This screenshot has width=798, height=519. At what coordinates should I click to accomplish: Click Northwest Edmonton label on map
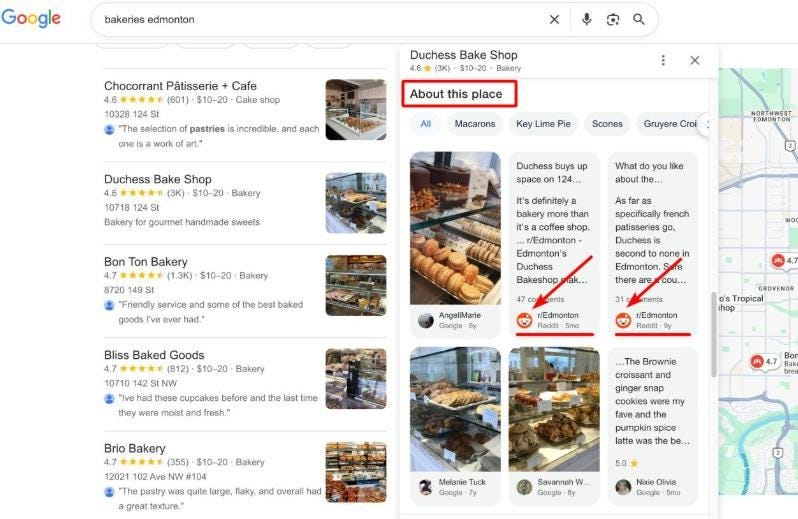[771, 116]
